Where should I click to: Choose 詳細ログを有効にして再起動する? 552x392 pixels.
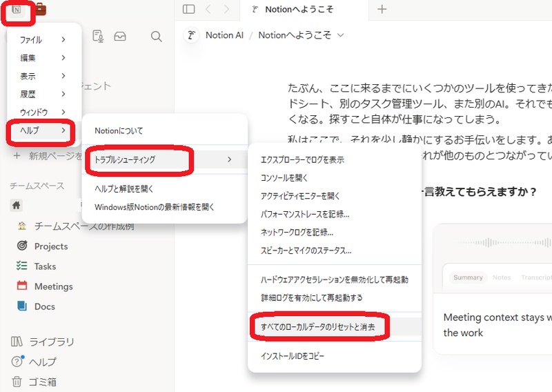335,298
